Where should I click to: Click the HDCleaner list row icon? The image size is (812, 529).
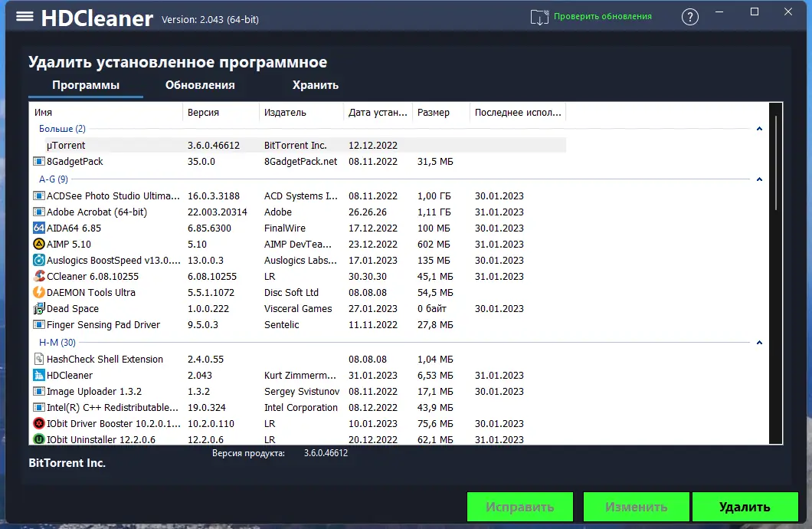pyautogui.click(x=39, y=375)
